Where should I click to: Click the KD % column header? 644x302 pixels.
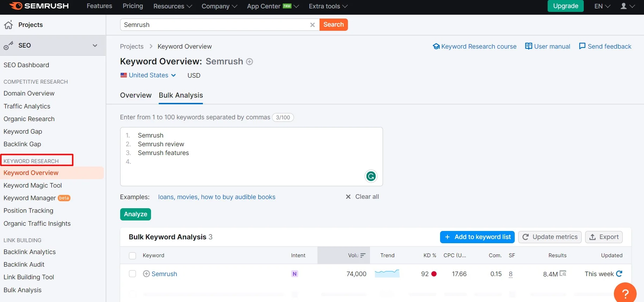[430, 255]
